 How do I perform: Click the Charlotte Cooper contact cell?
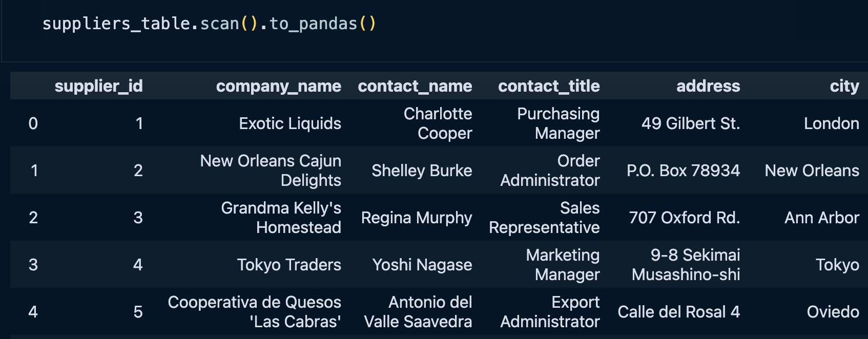pyautogui.click(x=438, y=123)
